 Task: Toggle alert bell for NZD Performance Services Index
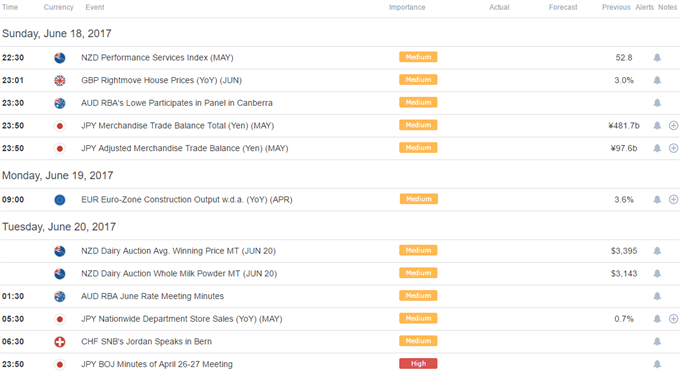657,58
